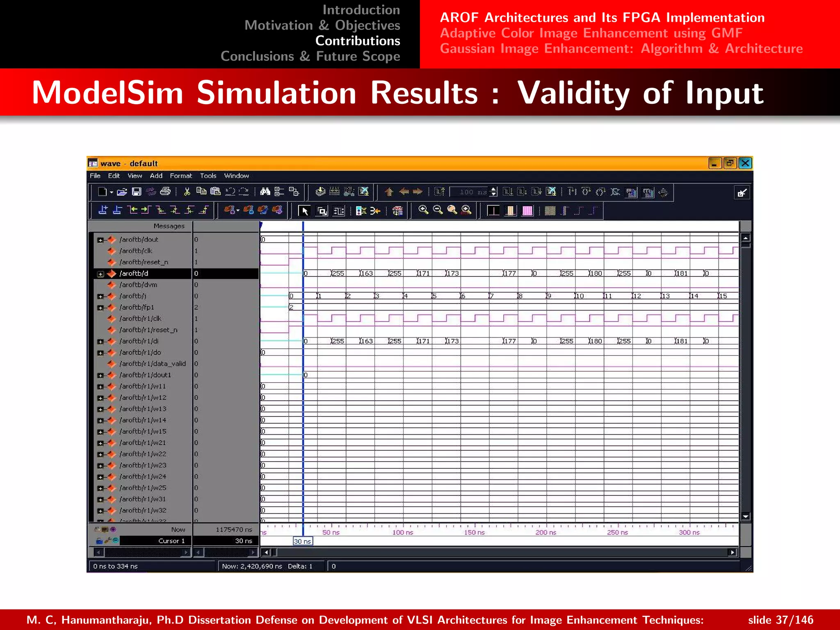840x630 pixels.
Task: Click the Delete Cursor icon
Action: coord(117,210)
